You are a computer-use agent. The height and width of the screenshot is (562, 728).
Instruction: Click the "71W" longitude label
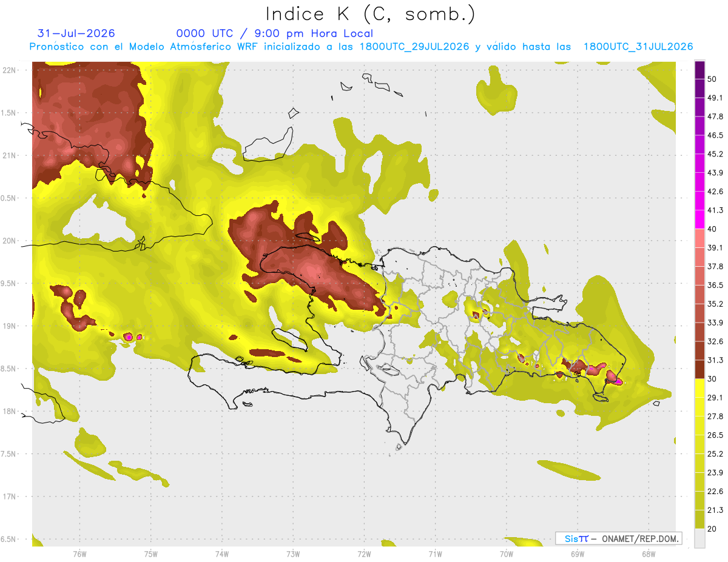[x=435, y=554]
